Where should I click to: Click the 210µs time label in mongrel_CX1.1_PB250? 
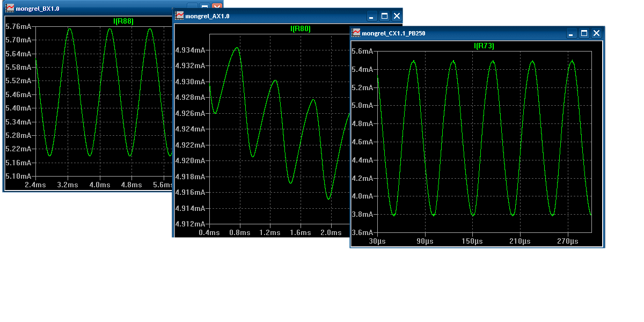pyautogui.click(x=520, y=241)
